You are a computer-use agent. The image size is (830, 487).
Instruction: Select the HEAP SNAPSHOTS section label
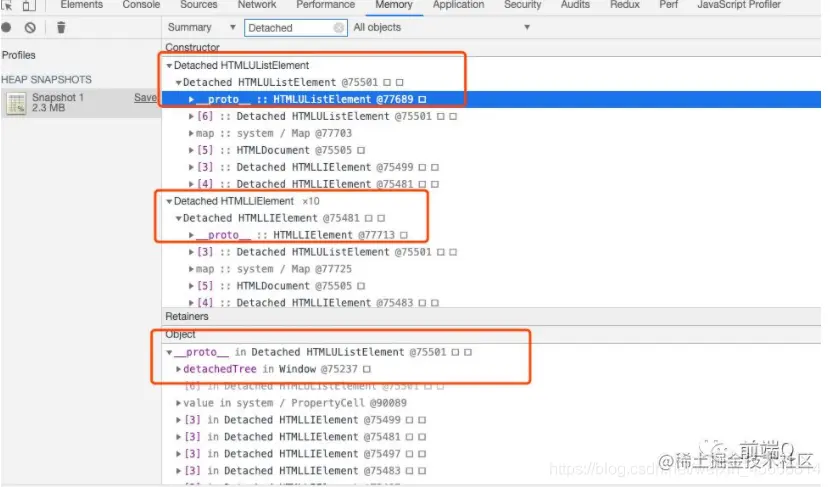46,80
